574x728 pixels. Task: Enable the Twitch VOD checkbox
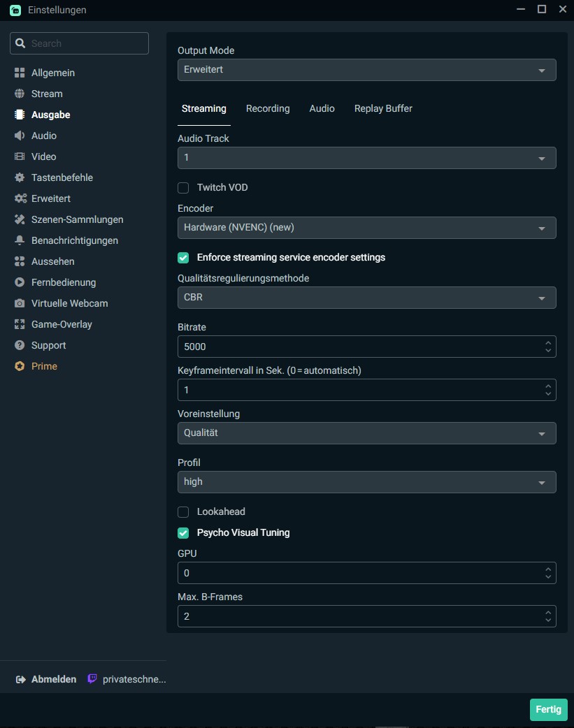[183, 187]
